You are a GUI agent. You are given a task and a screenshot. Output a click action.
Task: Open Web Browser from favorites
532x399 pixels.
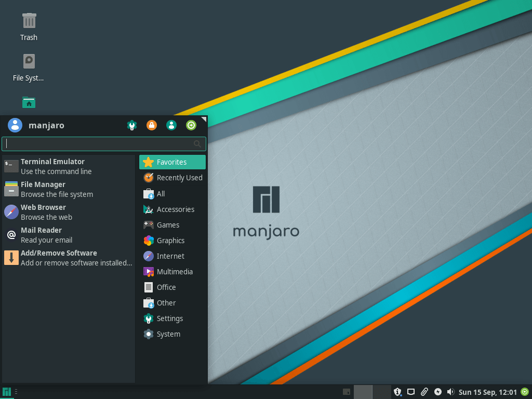coord(69,212)
